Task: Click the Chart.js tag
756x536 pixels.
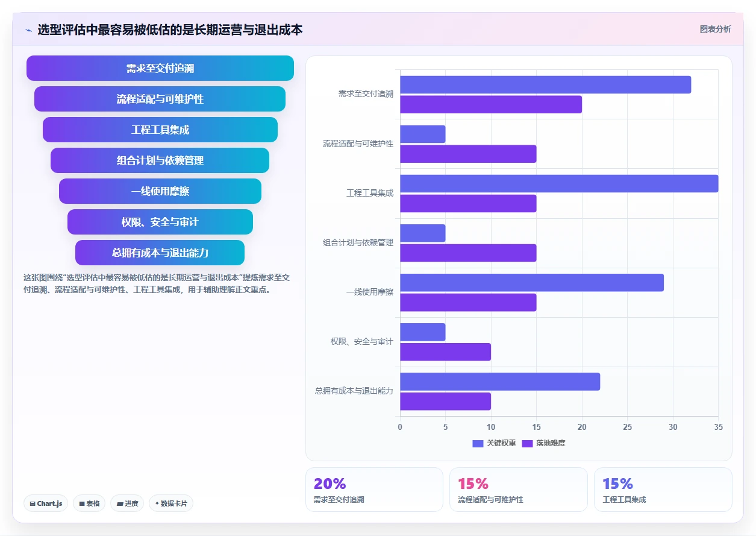Action: click(x=46, y=503)
